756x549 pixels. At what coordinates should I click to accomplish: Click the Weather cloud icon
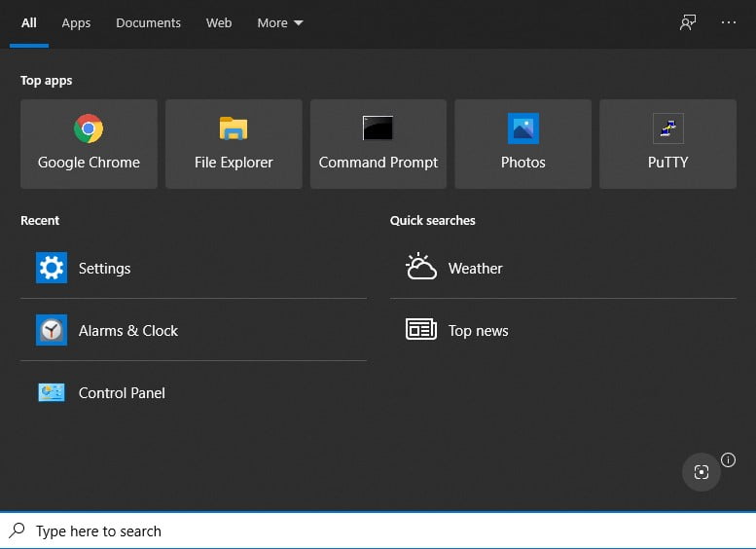(x=421, y=267)
